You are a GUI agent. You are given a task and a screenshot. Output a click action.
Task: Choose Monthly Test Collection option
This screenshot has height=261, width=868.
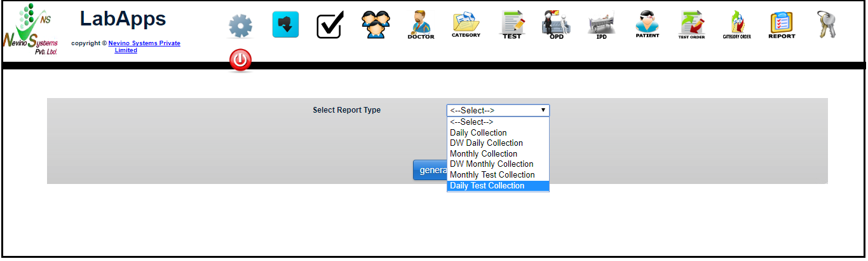pos(492,175)
